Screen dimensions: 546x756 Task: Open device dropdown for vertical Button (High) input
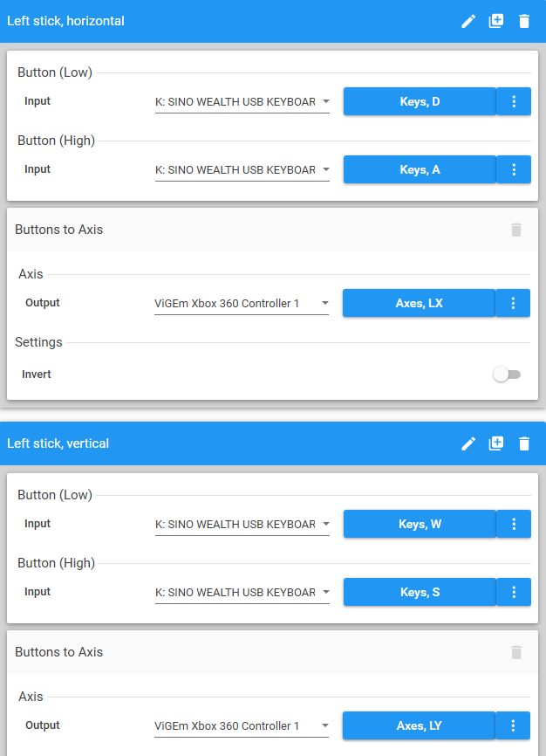(x=242, y=593)
